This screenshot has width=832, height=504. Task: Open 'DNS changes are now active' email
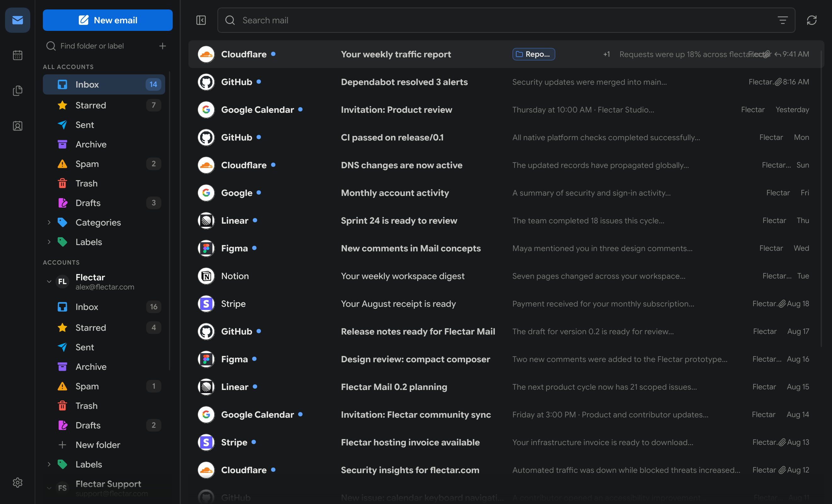click(506, 165)
